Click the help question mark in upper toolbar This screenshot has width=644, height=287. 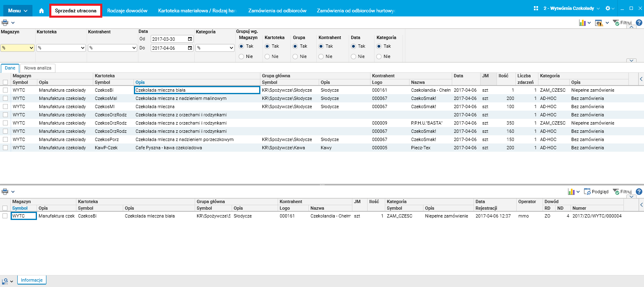coord(639,23)
